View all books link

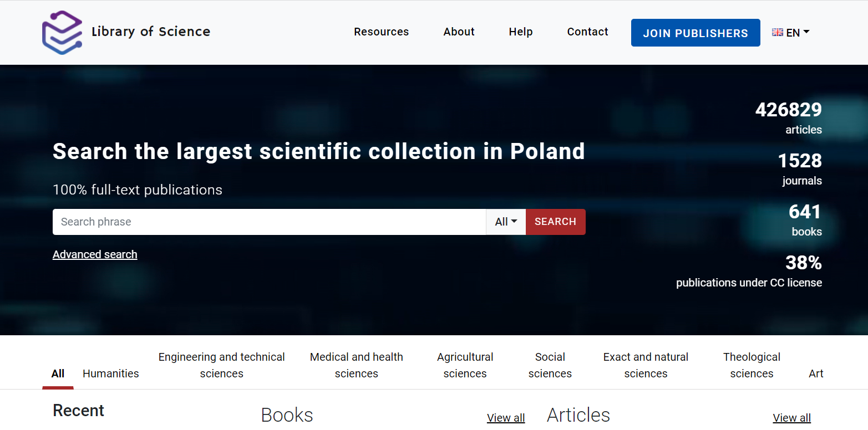[505, 418]
